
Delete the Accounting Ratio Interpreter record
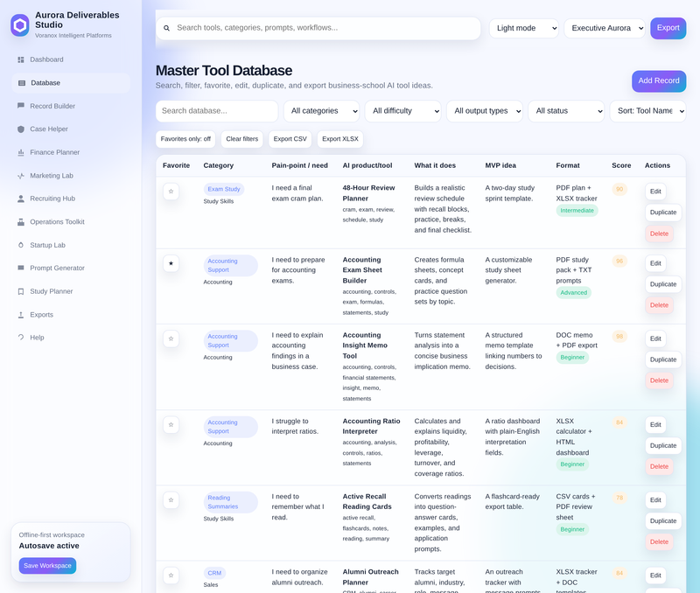tap(659, 467)
